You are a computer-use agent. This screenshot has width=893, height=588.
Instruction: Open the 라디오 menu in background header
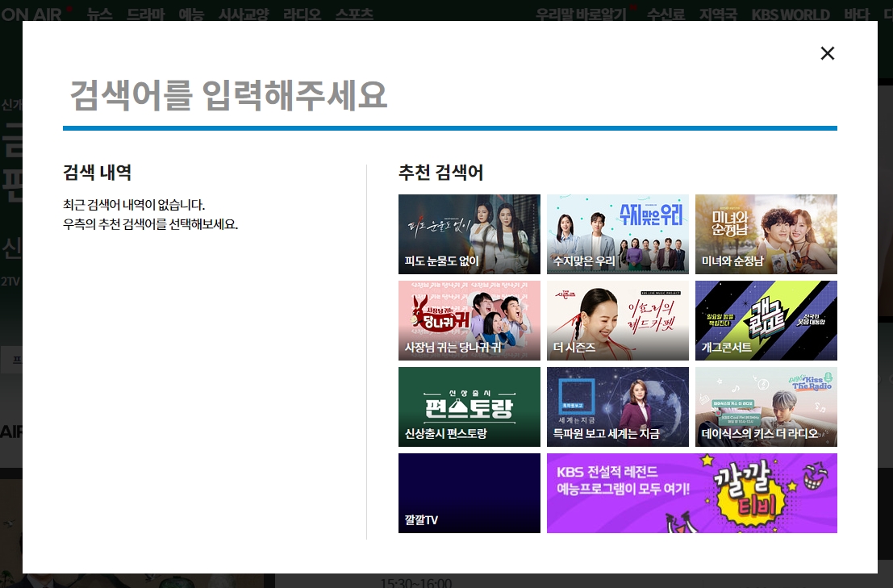[x=302, y=14]
